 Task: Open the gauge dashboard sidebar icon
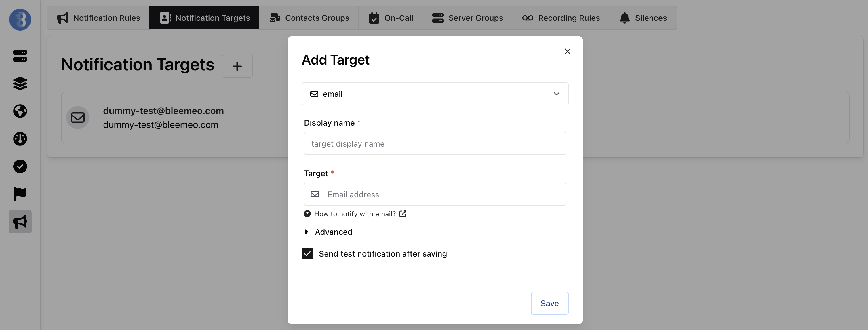20,139
